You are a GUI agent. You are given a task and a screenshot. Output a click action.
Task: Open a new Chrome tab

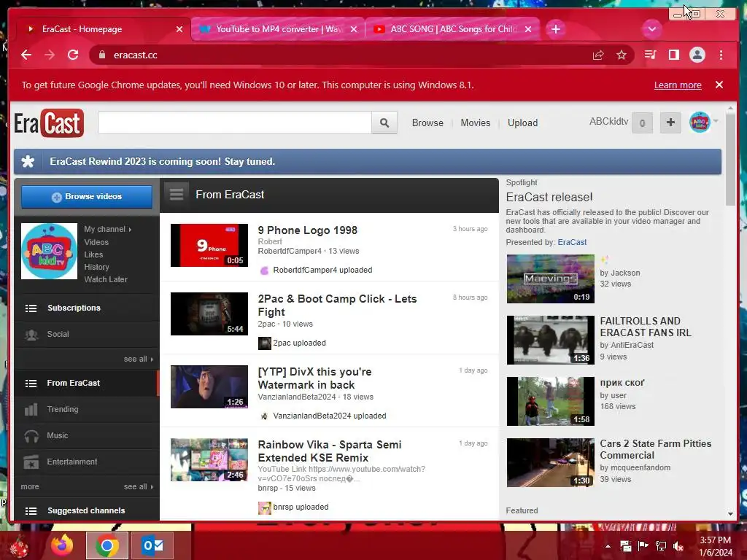(555, 29)
